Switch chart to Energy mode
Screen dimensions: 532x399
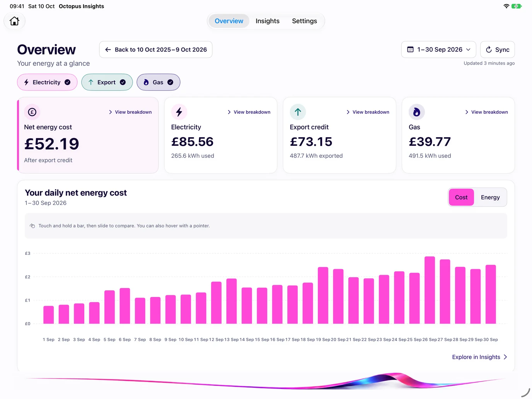tap(490, 197)
